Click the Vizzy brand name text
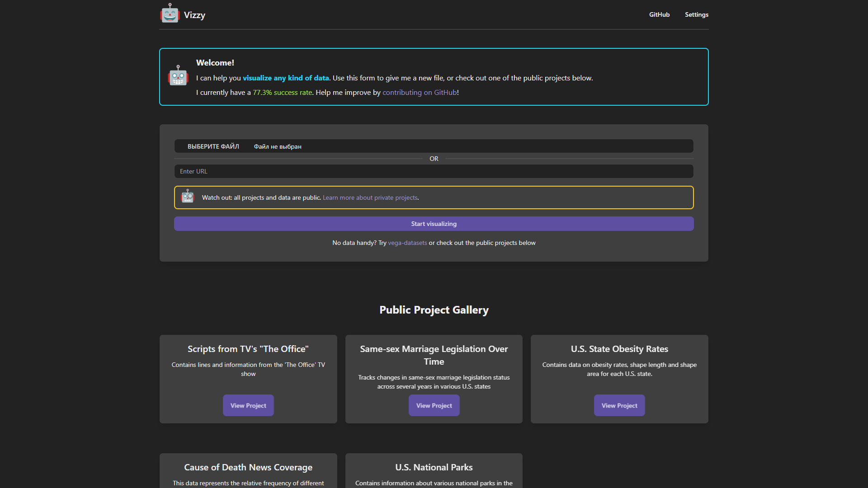 point(194,15)
